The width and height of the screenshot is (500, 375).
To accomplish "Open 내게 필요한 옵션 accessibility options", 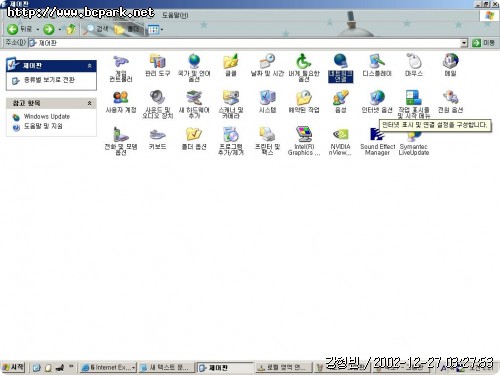I will click(x=304, y=68).
